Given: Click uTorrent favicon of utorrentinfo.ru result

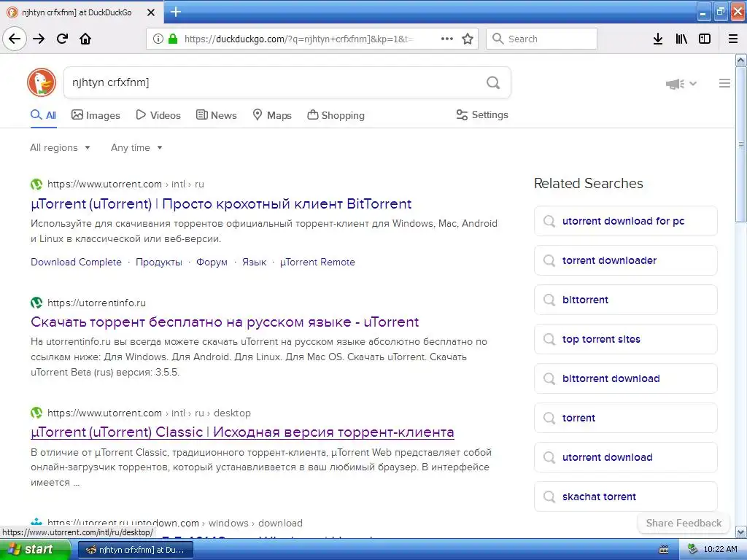Looking at the screenshot, I should click(36, 303).
